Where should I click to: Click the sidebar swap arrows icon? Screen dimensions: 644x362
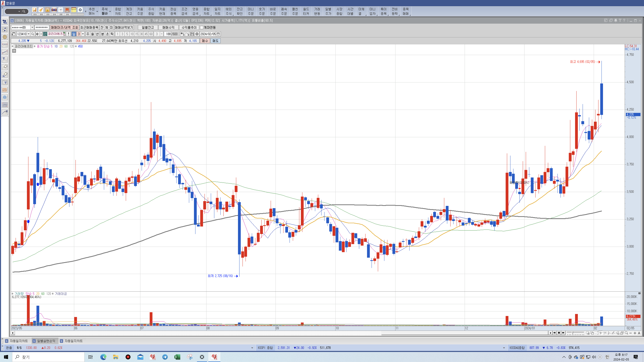coord(5,22)
